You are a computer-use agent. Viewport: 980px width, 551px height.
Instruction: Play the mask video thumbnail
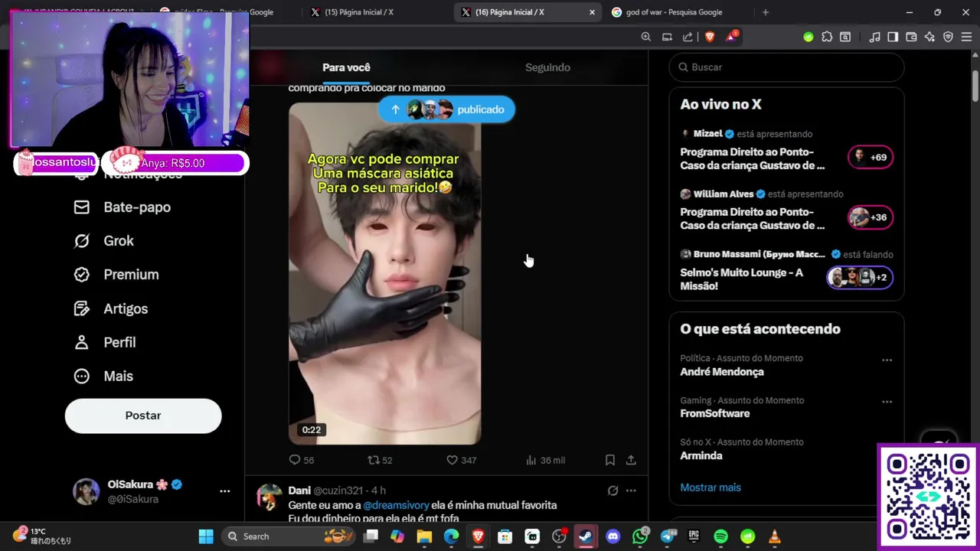pos(384,273)
